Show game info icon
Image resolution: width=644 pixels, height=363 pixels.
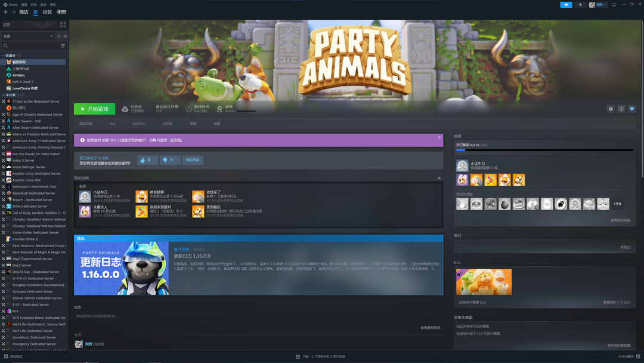[621, 109]
